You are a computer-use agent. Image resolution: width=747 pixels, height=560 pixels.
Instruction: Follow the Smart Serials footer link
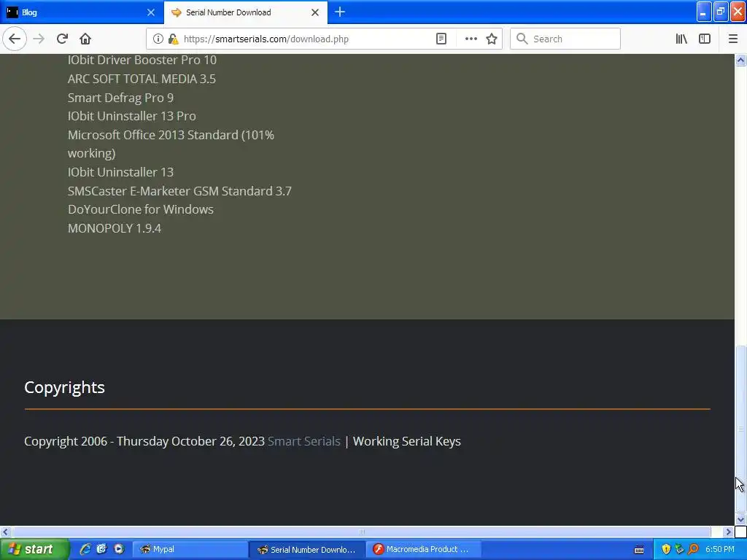pos(304,441)
